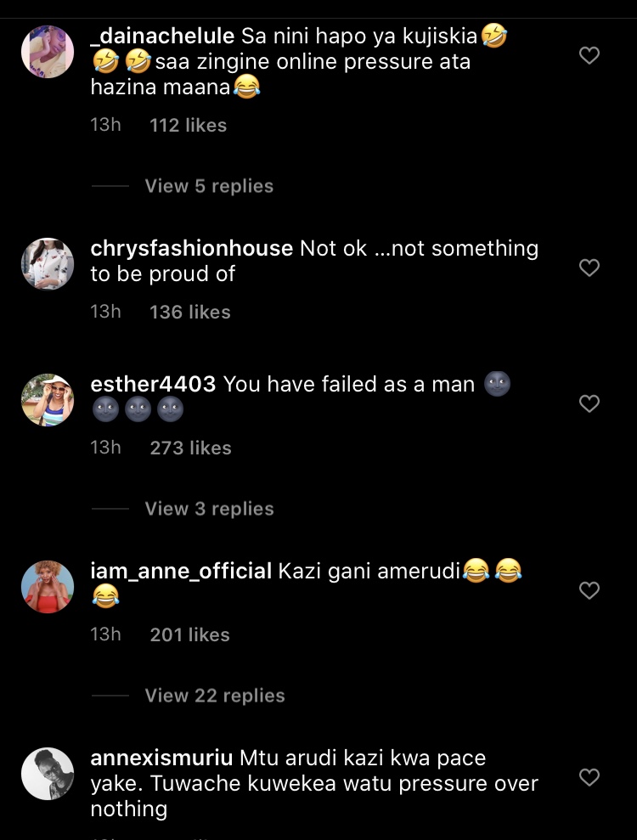Screen dimensions: 637x840
Task: Tap annexismuriu's avatar
Action: click(48, 774)
